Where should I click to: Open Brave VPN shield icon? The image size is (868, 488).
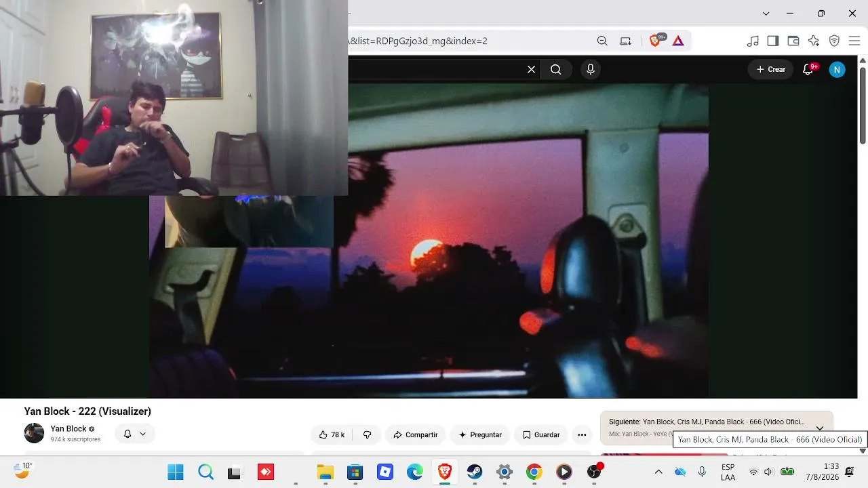[x=835, y=41]
